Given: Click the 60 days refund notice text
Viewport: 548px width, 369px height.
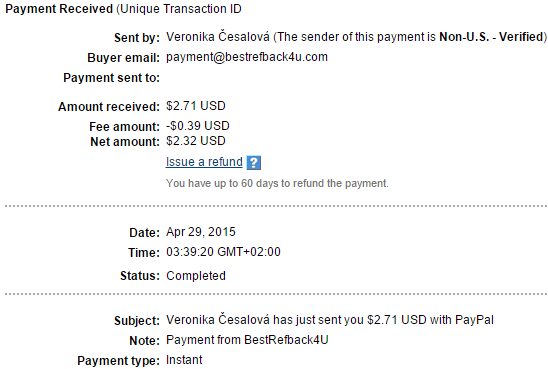Looking at the screenshot, I should coord(277,183).
